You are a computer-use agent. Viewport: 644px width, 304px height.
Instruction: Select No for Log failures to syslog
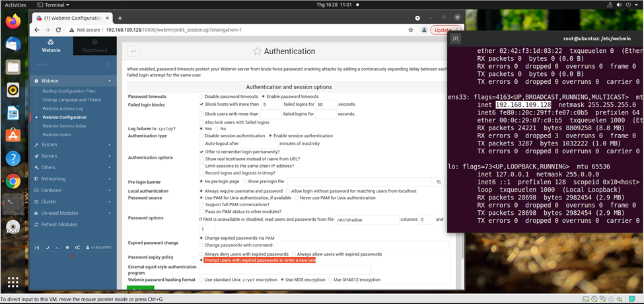(x=217, y=129)
